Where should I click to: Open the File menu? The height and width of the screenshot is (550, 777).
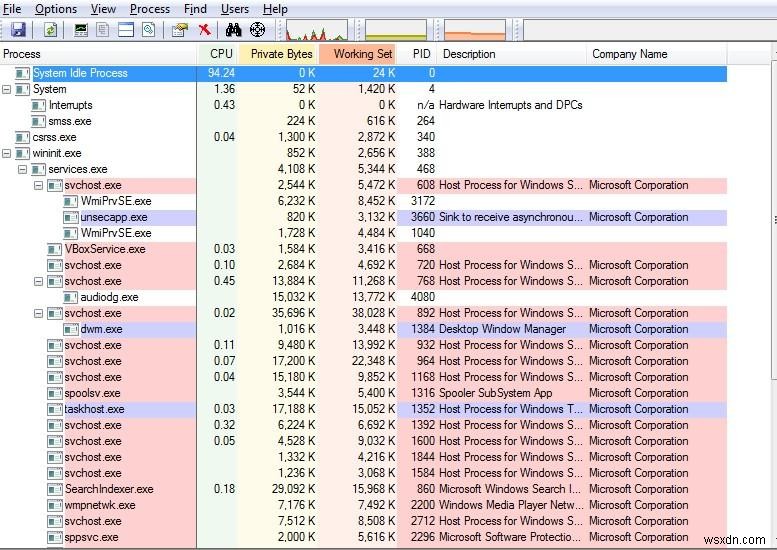point(12,9)
